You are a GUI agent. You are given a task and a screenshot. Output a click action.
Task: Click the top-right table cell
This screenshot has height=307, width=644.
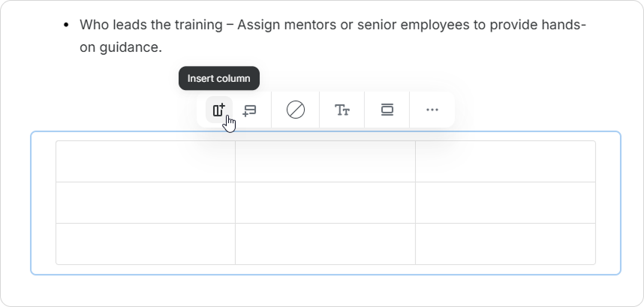coord(505,161)
